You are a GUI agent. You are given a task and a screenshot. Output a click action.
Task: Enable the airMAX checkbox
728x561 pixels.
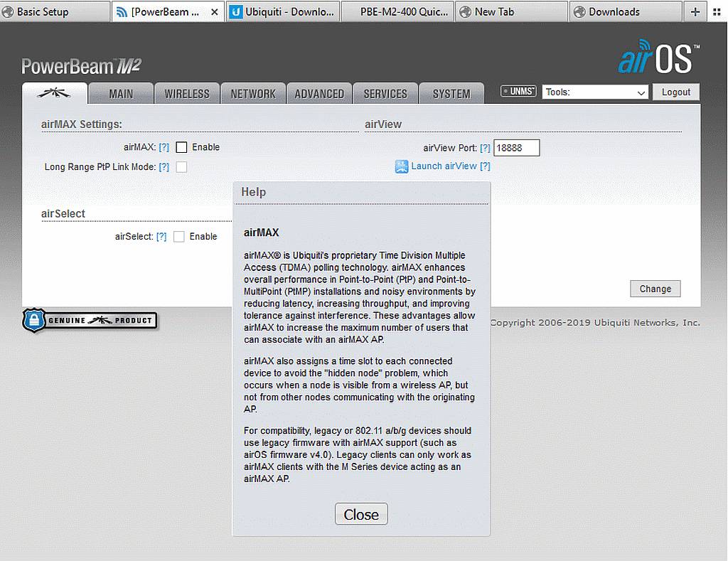181,147
